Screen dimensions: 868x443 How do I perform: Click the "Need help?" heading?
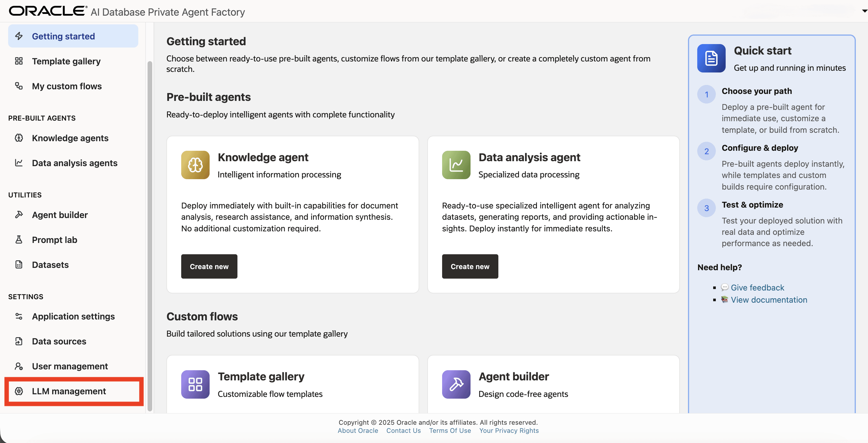click(720, 267)
